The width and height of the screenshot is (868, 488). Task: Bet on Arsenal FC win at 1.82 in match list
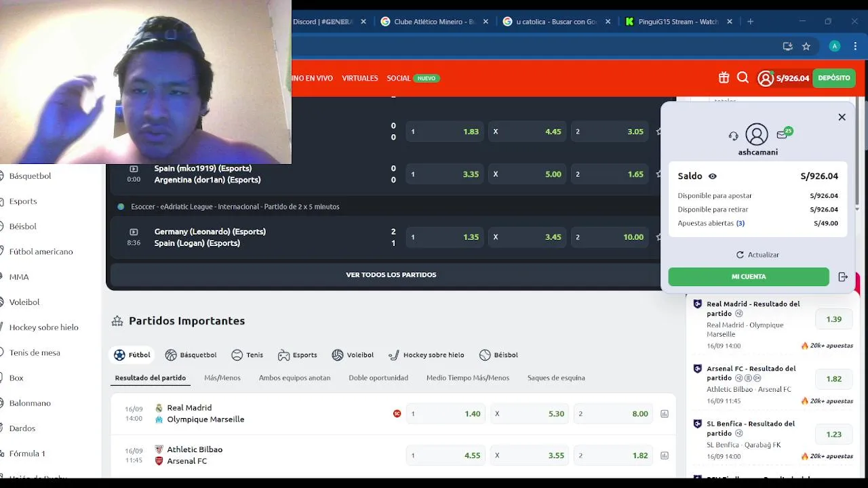point(614,455)
